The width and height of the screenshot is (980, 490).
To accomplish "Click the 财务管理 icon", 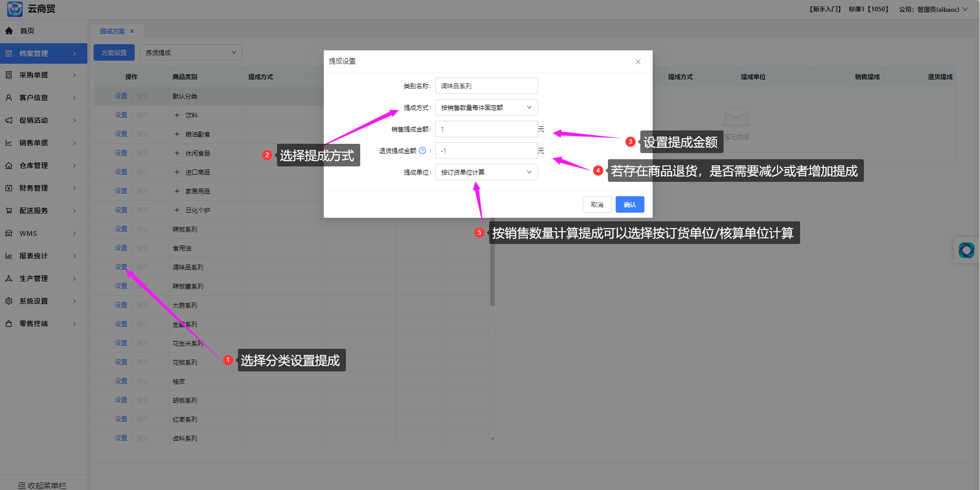I will [9, 188].
